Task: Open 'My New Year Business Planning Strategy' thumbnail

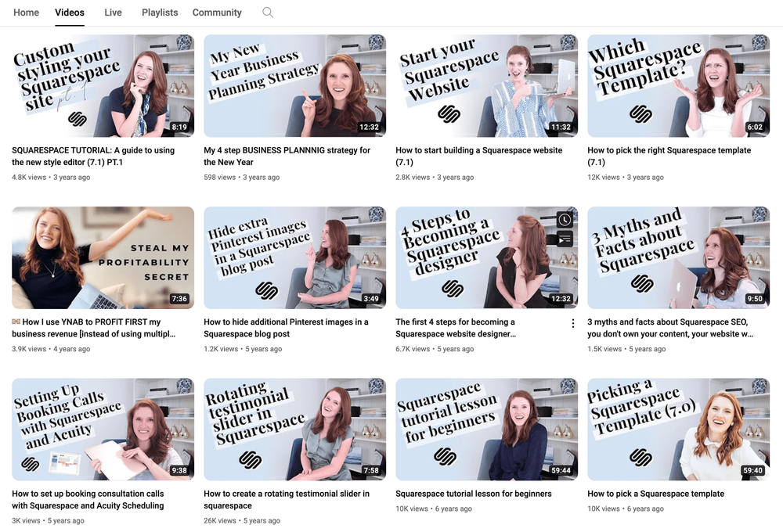Action: (x=294, y=85)
